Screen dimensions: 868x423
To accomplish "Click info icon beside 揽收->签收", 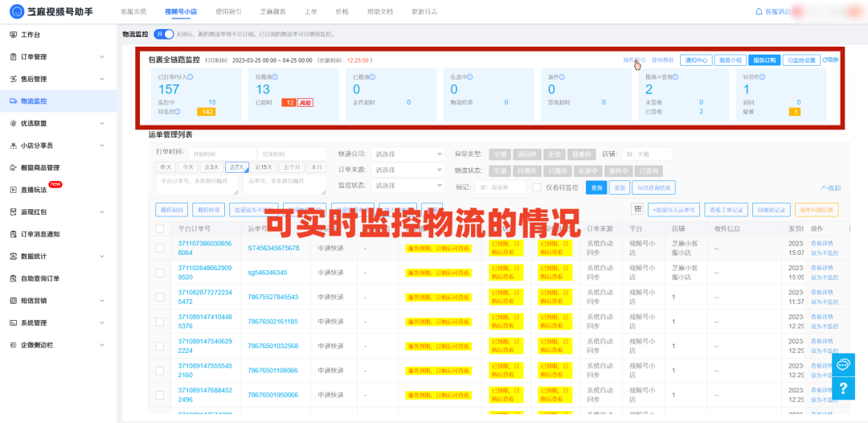I will click(675, 77).
